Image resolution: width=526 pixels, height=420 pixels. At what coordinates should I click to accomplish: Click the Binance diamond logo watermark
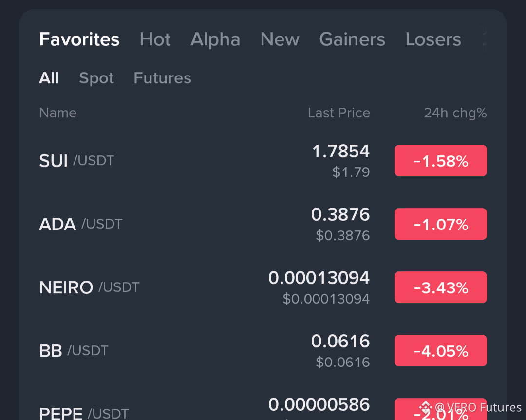[x=426, y=407]
